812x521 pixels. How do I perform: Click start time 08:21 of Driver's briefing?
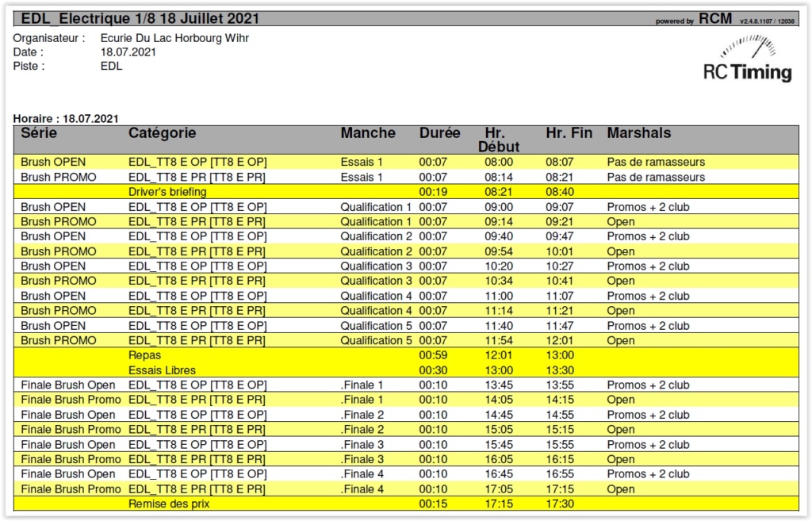pos(499,192)
